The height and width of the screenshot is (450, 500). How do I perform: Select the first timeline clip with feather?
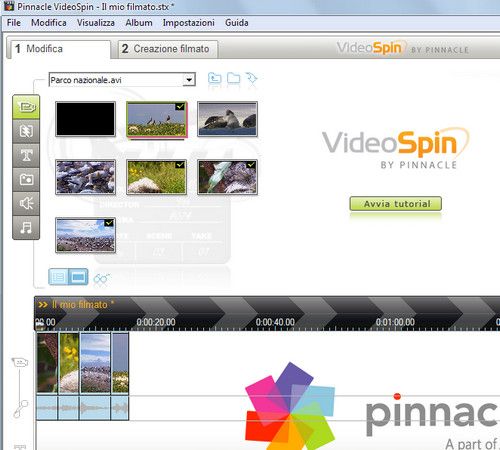[47, 363]
